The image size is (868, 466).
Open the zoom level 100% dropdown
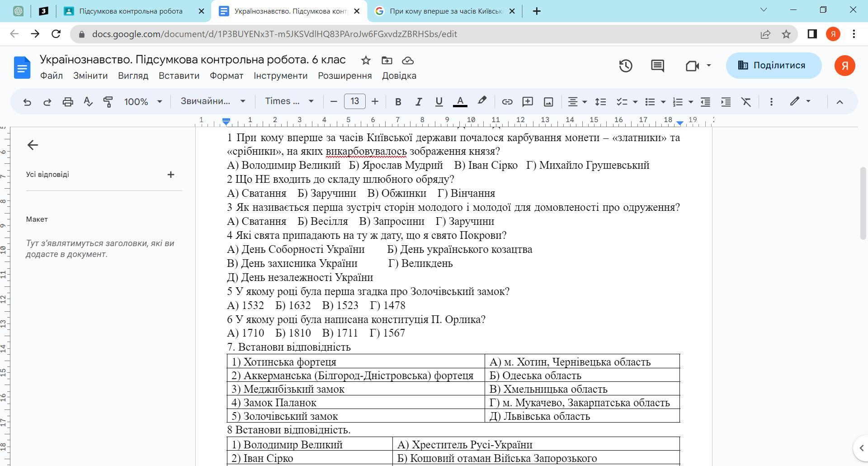pos(143,102)
